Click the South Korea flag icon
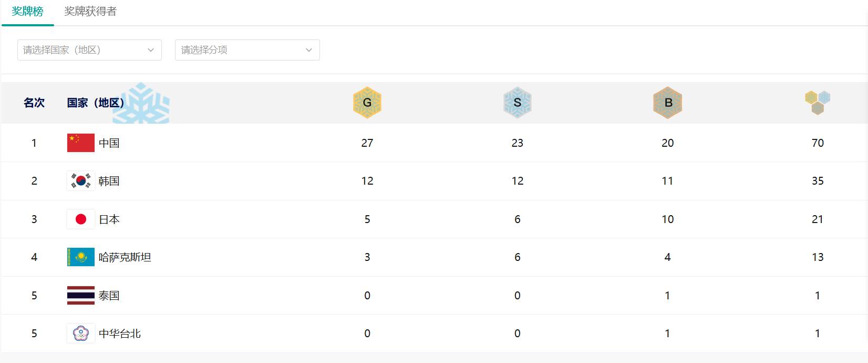 click(81, 181)
